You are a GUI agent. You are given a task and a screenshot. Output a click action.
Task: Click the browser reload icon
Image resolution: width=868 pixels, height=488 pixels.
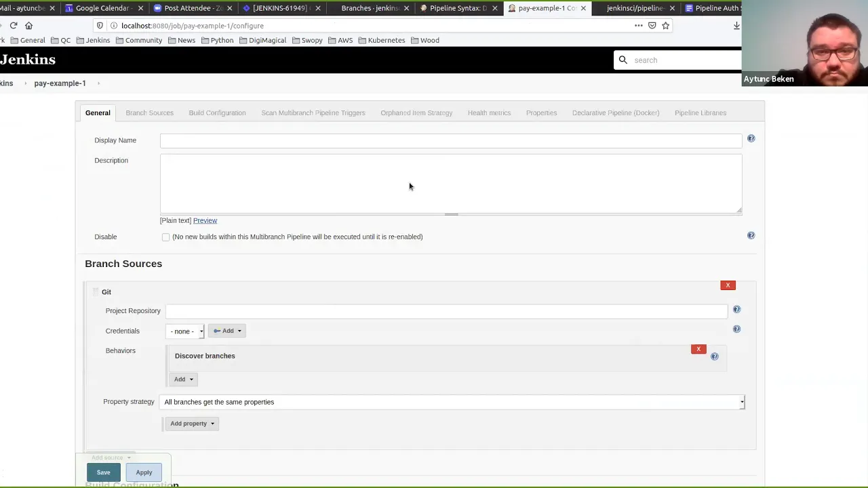[x=14, y=26]
